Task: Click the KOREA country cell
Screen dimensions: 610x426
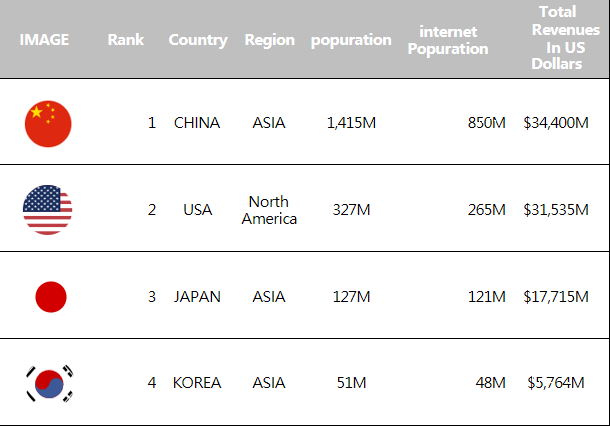Action: (197, 383)
